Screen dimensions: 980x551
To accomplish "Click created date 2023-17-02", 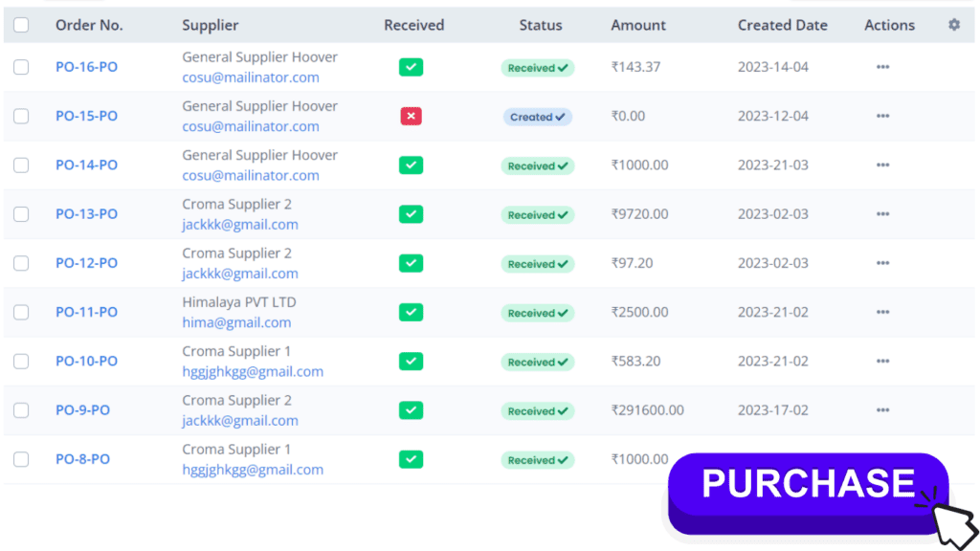I will coord(773,410).
